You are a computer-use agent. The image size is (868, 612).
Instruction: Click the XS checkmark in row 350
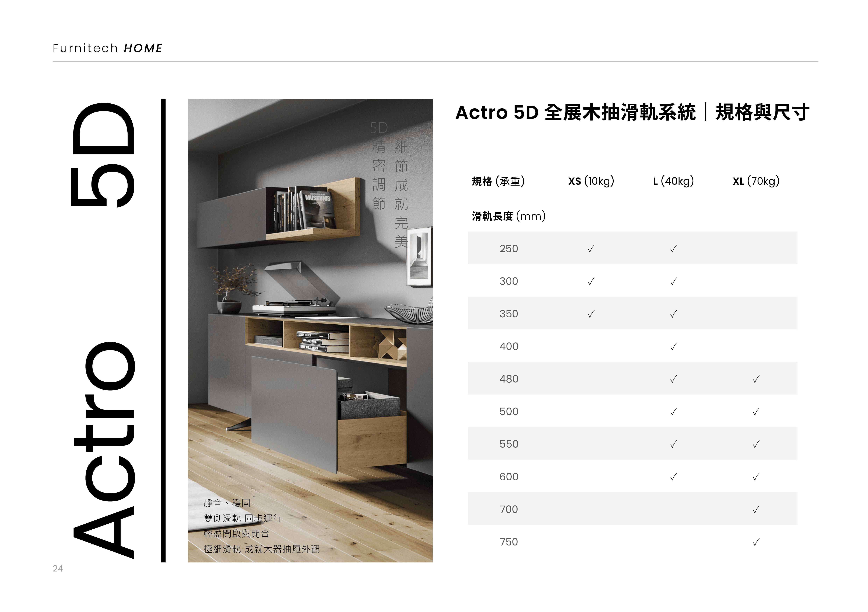[591, 314]
